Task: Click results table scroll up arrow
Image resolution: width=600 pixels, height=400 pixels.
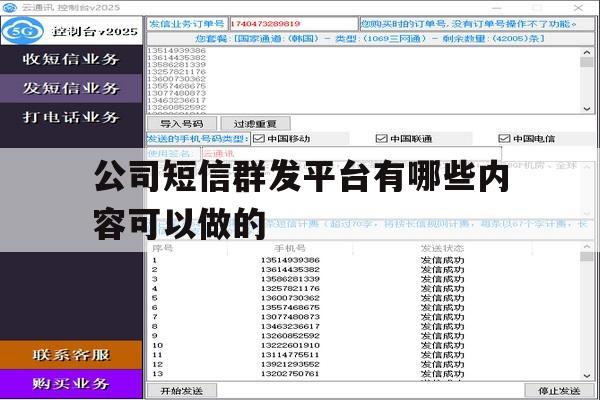Action: point(587,247)
